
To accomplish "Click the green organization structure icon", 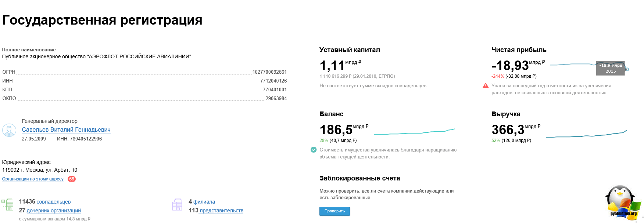I will pyautogui.click(x=7, y=205).
